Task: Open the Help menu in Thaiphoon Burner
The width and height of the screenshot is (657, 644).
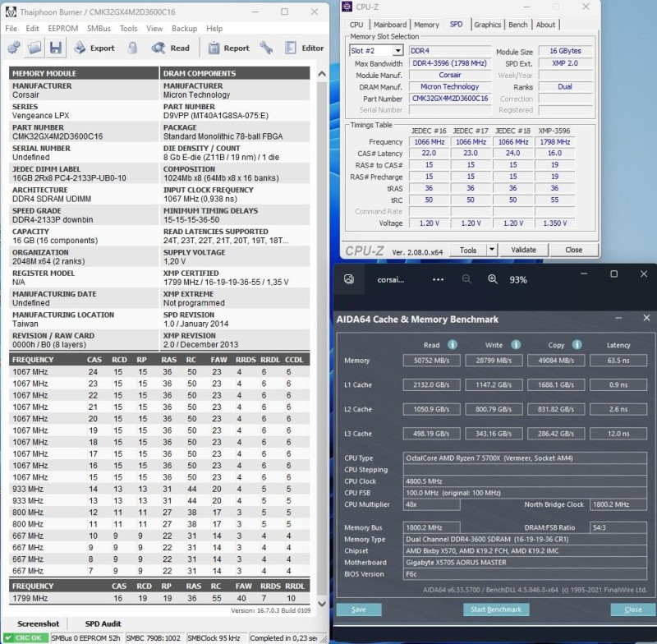Action: pyautogui.click(x=214, y=29)
